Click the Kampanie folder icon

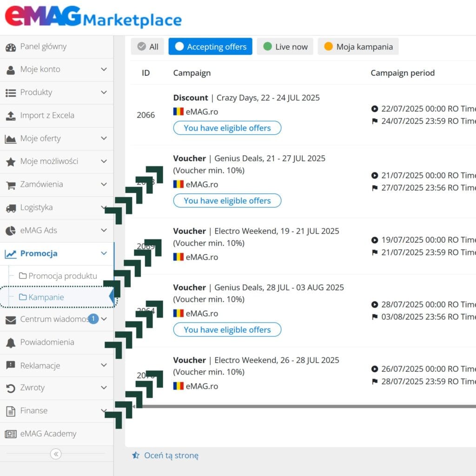(x=23, y=297)
